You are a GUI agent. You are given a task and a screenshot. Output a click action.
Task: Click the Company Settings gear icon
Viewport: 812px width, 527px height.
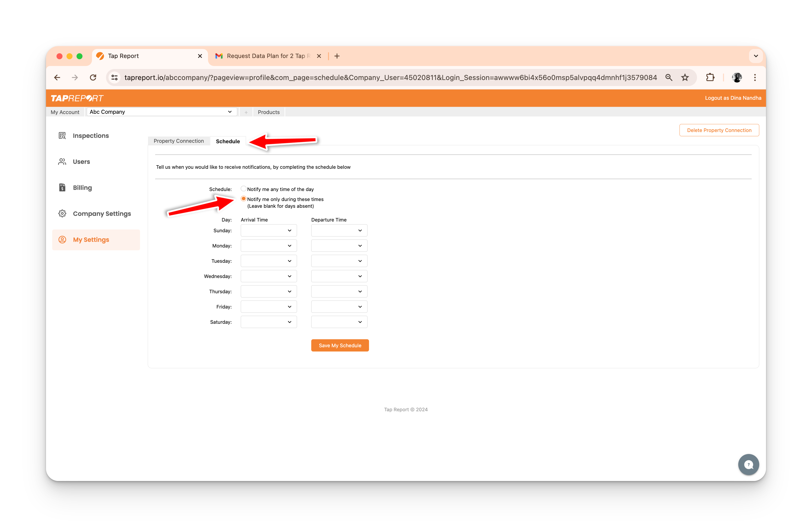62,213
